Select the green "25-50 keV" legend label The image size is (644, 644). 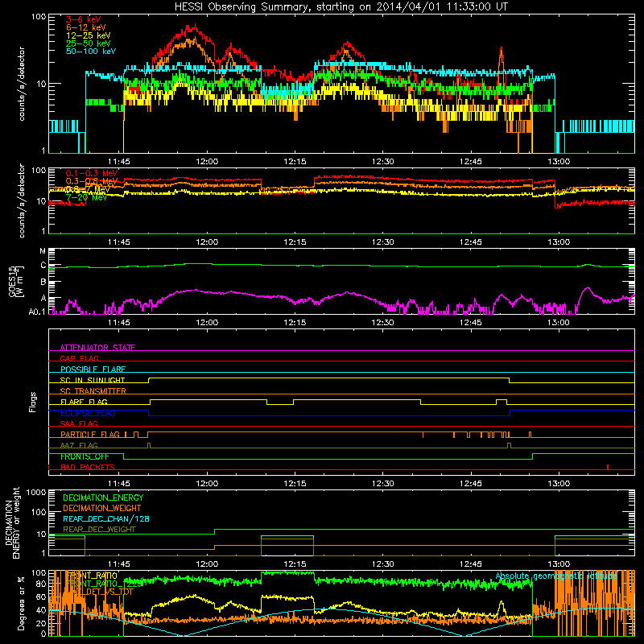pos(89,43)
